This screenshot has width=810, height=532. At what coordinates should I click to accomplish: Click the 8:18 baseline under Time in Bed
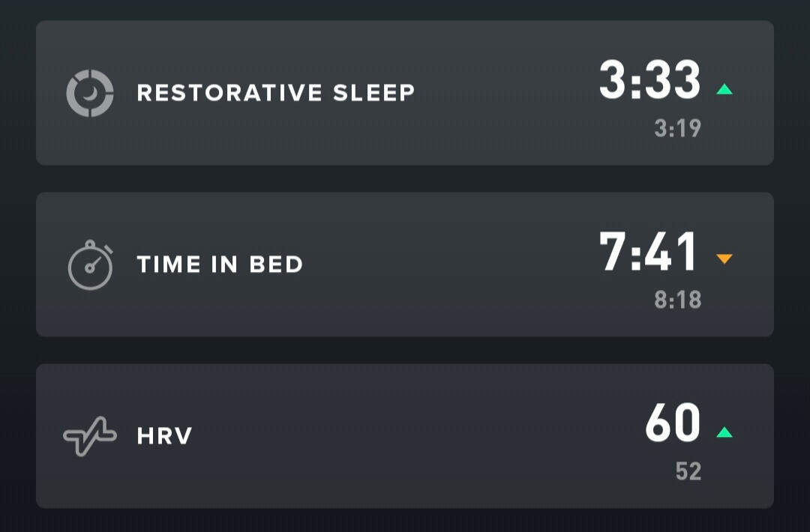(x=677, y=300)
